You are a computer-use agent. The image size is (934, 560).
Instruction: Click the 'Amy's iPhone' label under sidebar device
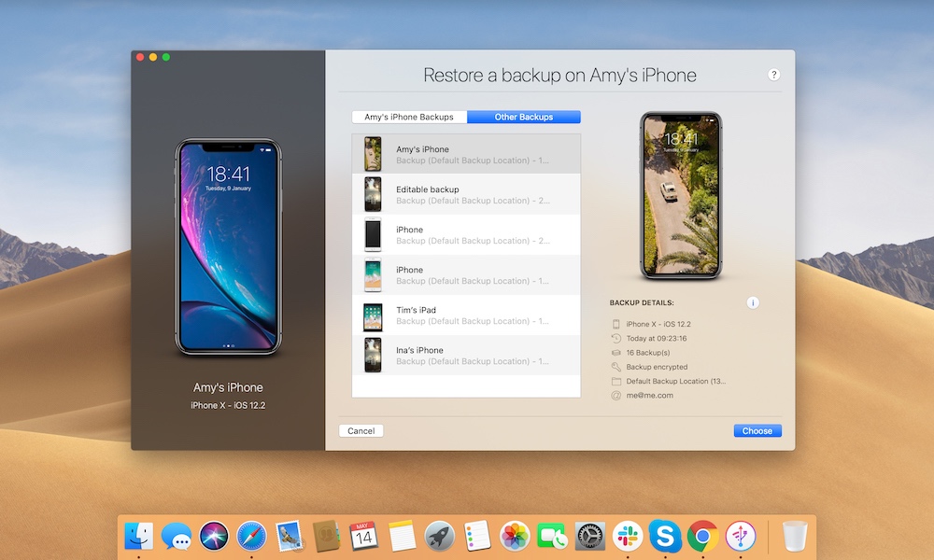click(228, 387)
